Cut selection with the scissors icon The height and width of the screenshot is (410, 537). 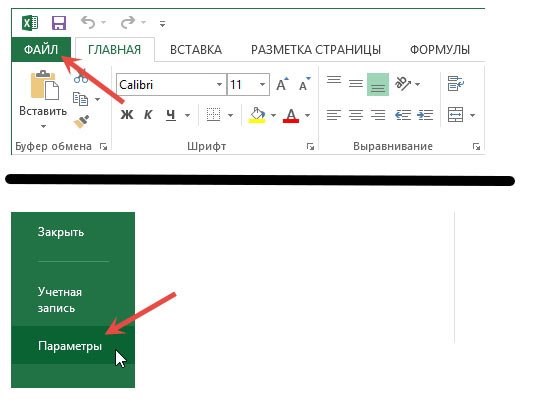coord(81,76)
